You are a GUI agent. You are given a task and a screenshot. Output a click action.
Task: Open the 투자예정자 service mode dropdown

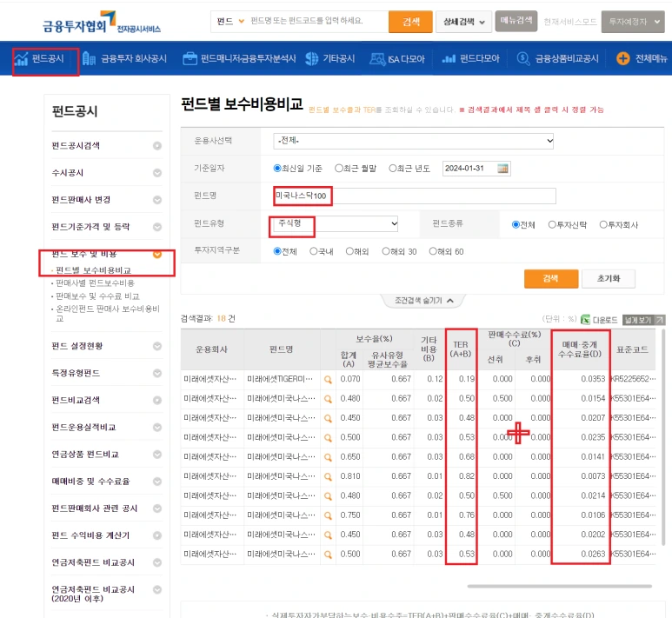(x=633, y=22)
